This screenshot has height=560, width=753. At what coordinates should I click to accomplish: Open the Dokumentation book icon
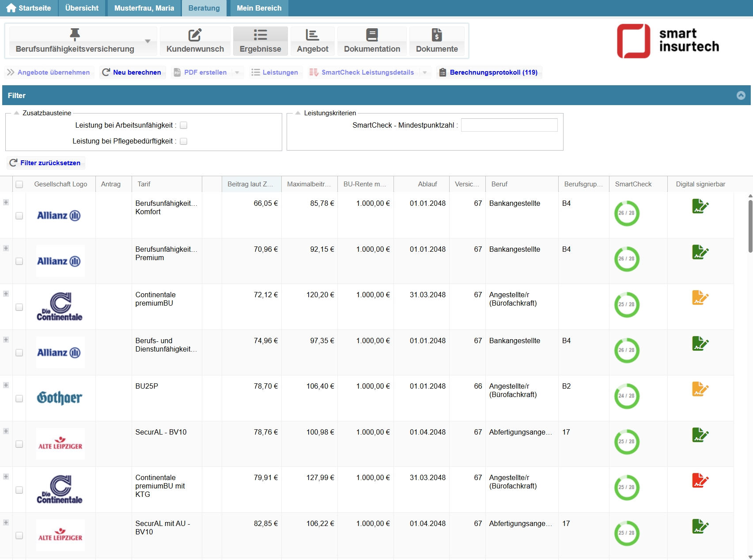click(x=372, y=35)
